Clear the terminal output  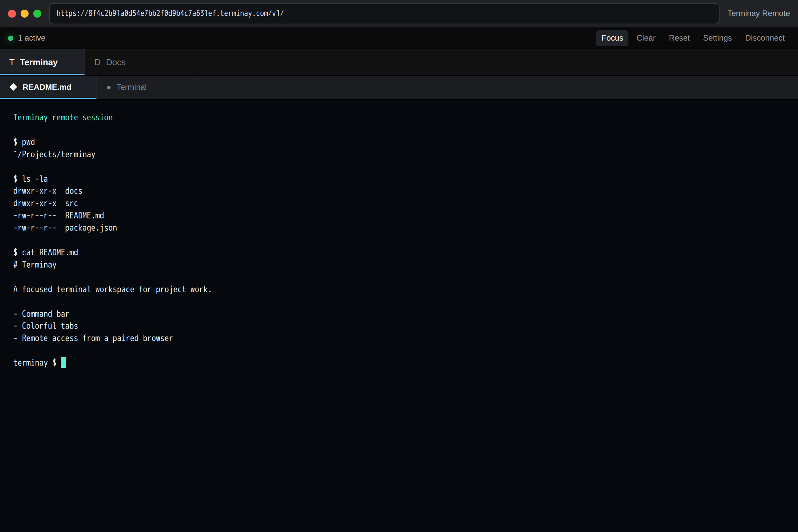click(x=646, y=38)
